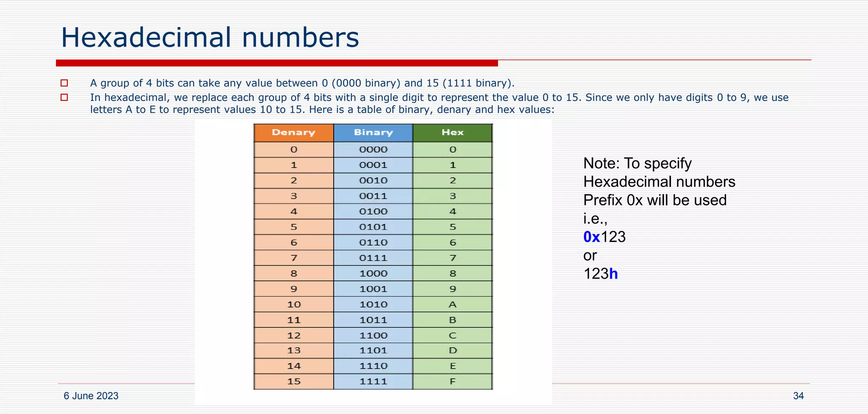Click 'Note: To specify' text line
Screen dimensions: 868x414
pyautogui.click(x=637, y=164)
